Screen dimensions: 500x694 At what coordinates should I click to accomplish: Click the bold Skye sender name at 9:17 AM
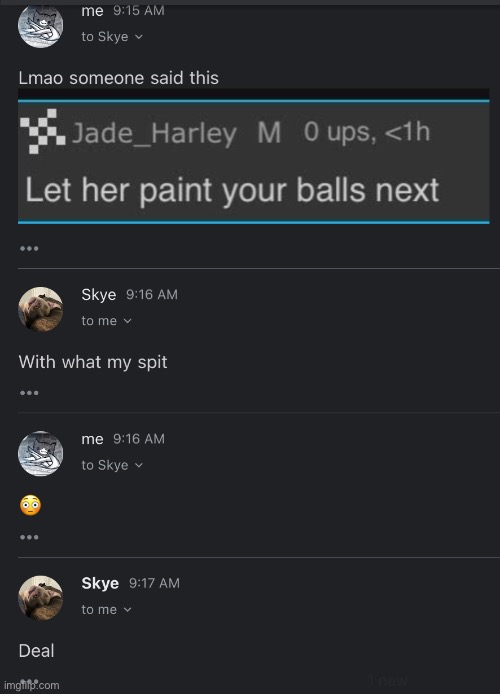coord(100,583)
